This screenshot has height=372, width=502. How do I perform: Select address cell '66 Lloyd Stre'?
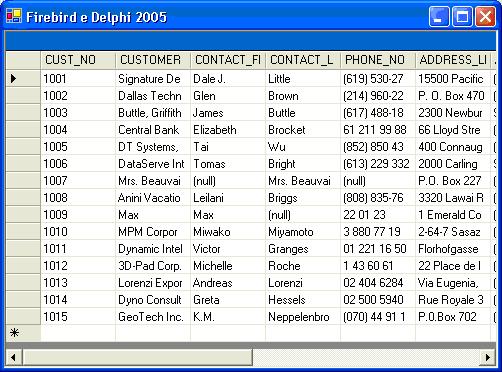[453, 130]
